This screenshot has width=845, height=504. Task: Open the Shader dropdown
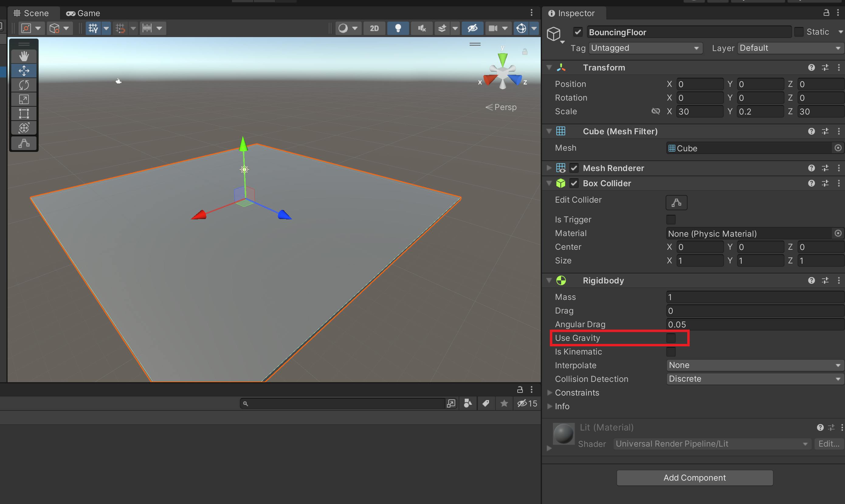click(x=712, y=444)
